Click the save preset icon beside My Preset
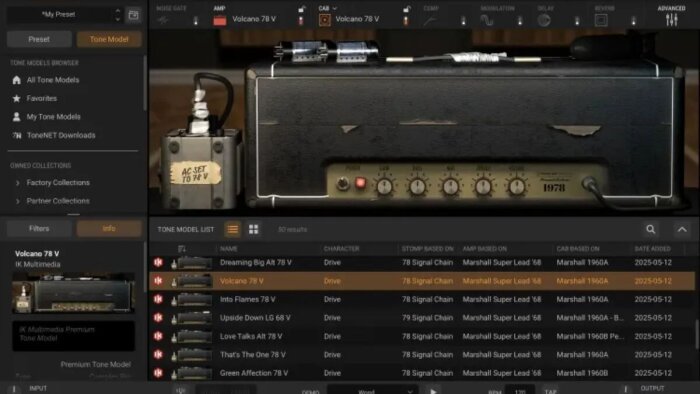Image resolution: width=700 pixels, height=394 pixels. (133, 15)
